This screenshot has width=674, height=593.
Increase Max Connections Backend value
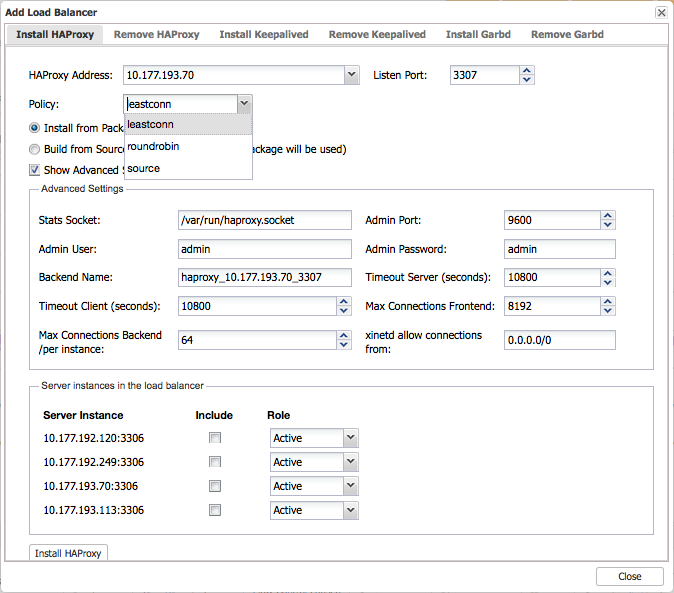(344, 335)
